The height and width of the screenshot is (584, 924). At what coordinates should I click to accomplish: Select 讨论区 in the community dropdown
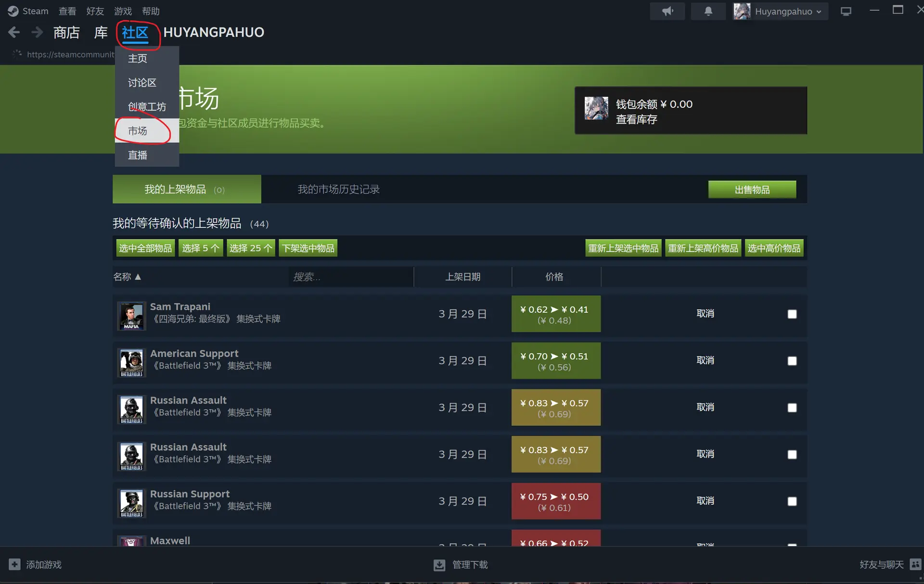pos(147,83)
